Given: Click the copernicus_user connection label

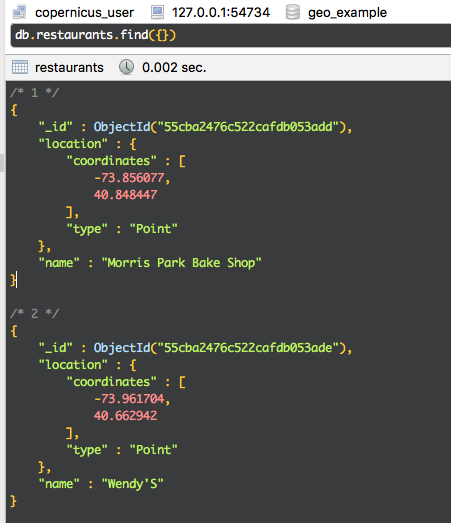Looking at the screenshot, I should tap(84, 13).
